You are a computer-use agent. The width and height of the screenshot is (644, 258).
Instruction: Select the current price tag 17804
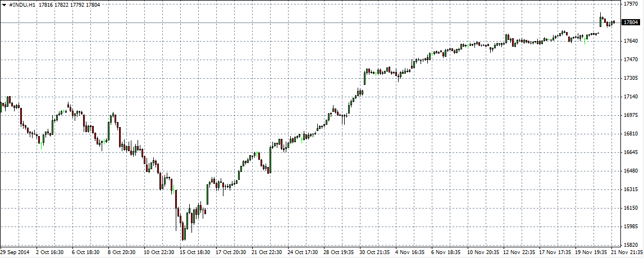(x=631, y=22)
